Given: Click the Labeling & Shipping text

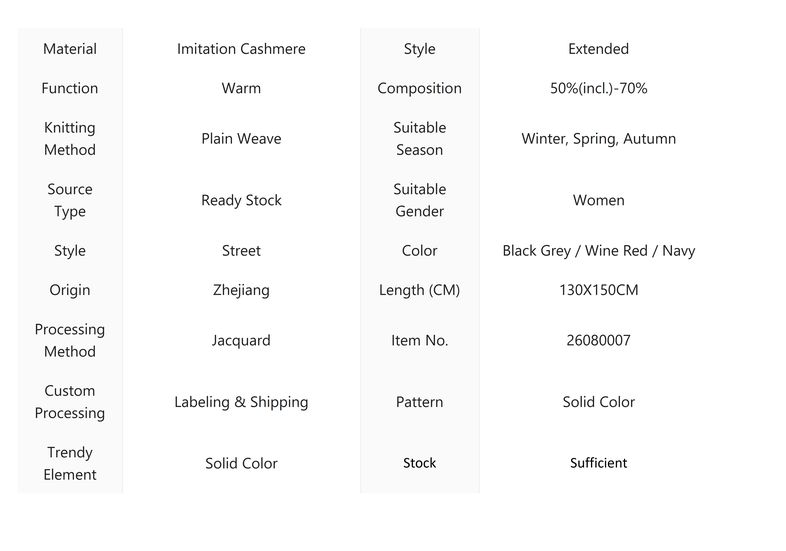Looking at the screenshot, I should pos(241,402).
